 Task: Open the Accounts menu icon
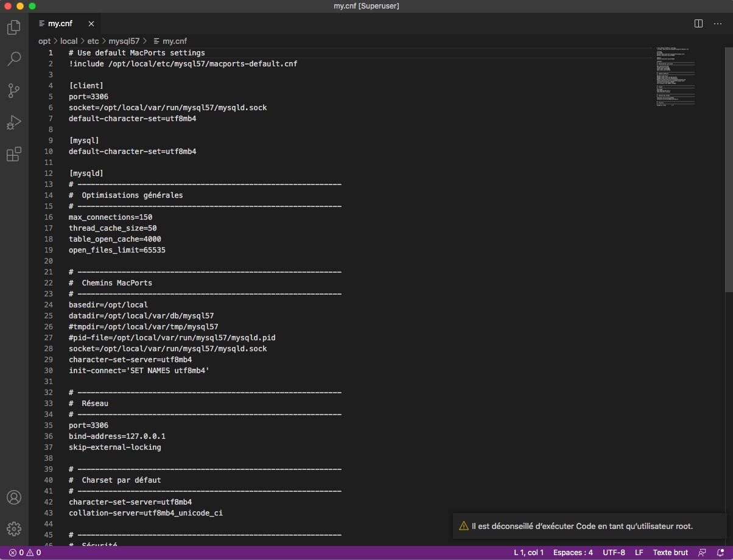click(13, 497)
